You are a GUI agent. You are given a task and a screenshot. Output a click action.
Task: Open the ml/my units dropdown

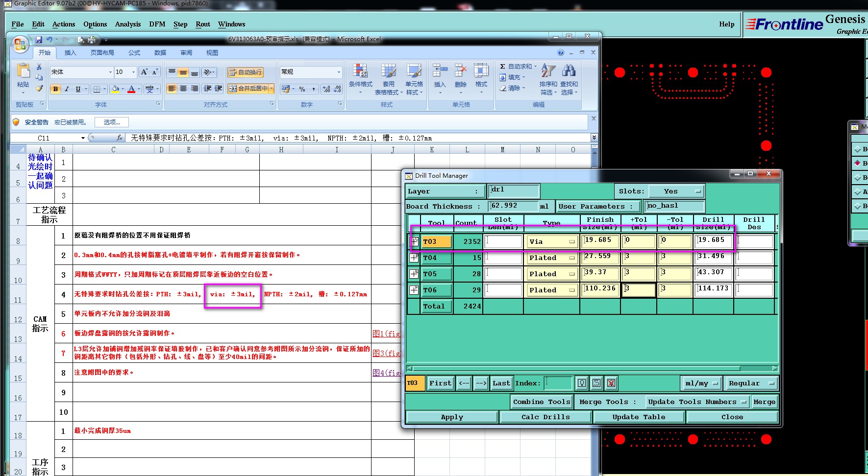tap(702, 383)
